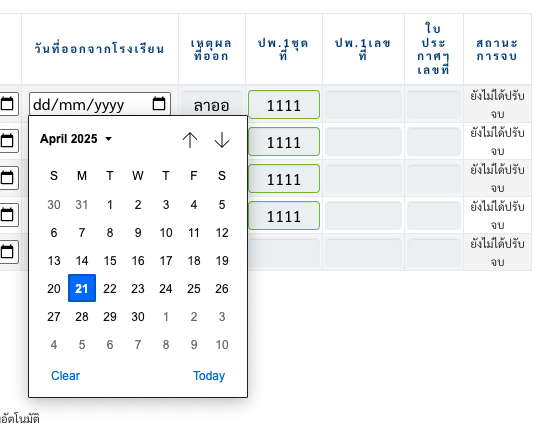Pick April 15 in the calendar
The width and height of the screenshot is (542, 431).
coord(110,261)
